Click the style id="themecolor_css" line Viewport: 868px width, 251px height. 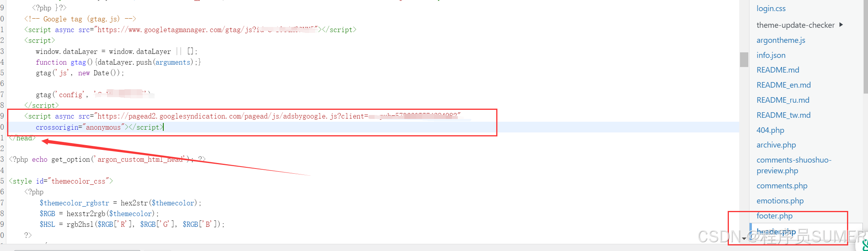click(61, 181)
